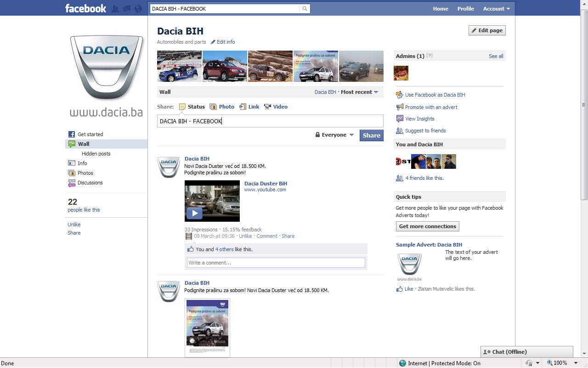
Task: Open the Info sidebar tab
Action: [78, 163]
